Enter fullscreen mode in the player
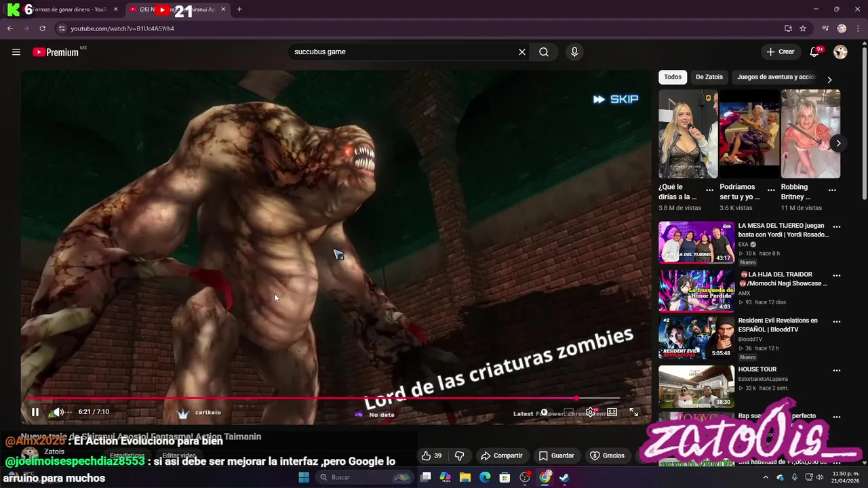 (x=634, y=411)
